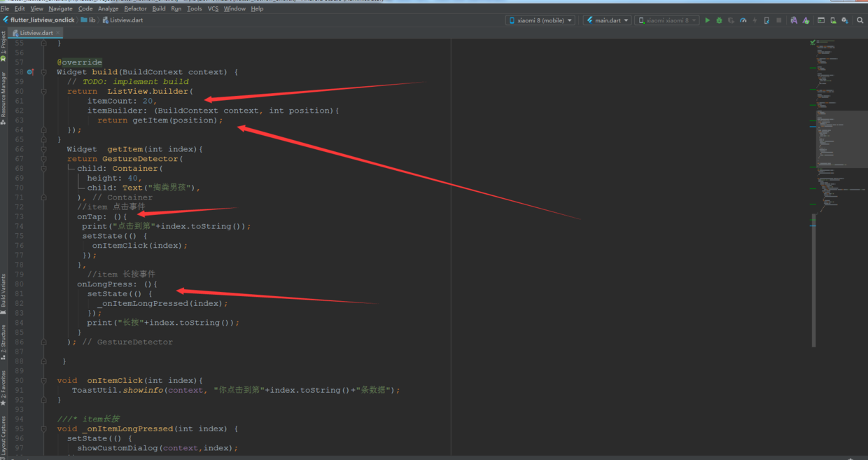This screenshot has width=868, height=460.
Task: Collapse the Container fold at line 68
Action: [43, 168]
